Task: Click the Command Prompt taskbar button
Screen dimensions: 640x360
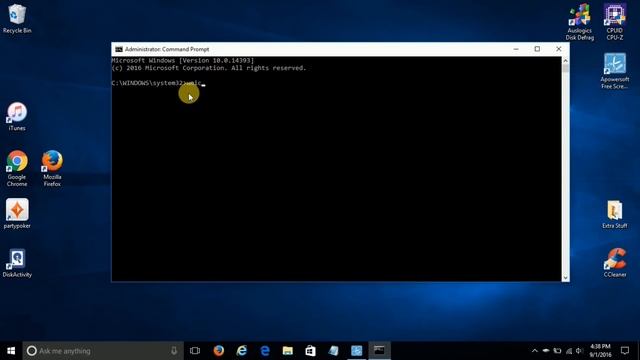Action: 380,351
